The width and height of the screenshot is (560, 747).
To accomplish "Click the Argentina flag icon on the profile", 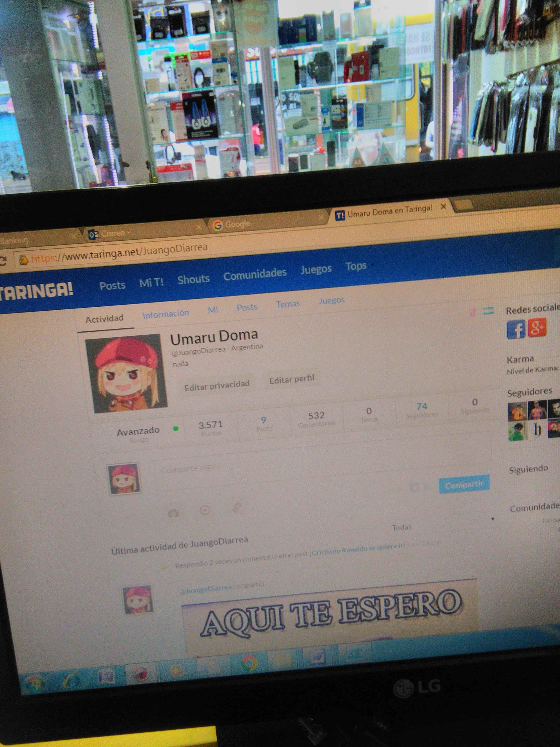I will 488,310.
